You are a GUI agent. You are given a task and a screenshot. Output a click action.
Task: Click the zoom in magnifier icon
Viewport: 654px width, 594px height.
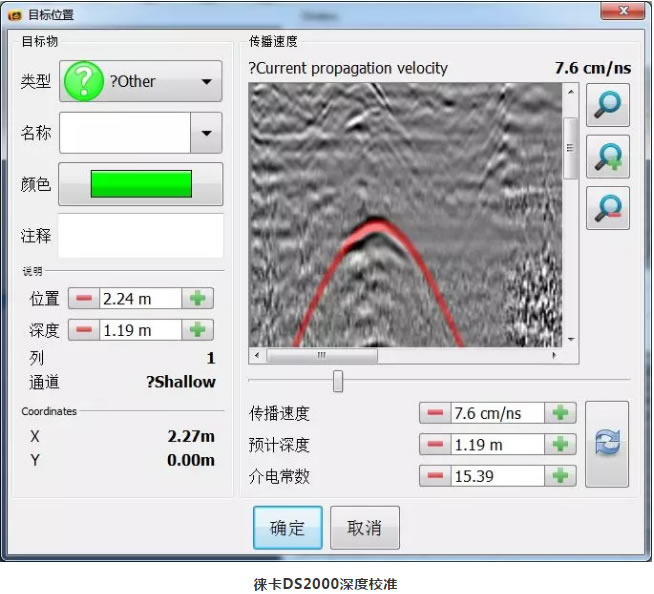tap(607, 157)
